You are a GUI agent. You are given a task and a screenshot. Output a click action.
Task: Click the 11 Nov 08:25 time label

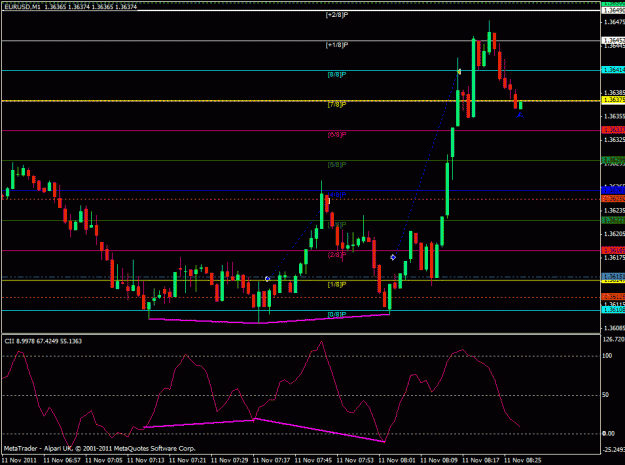(x=522, y=460)
